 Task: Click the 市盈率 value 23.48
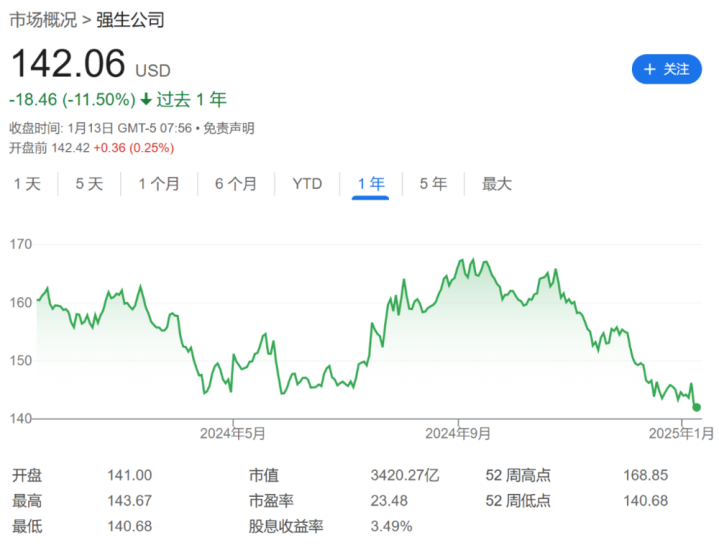pos(389,501)
